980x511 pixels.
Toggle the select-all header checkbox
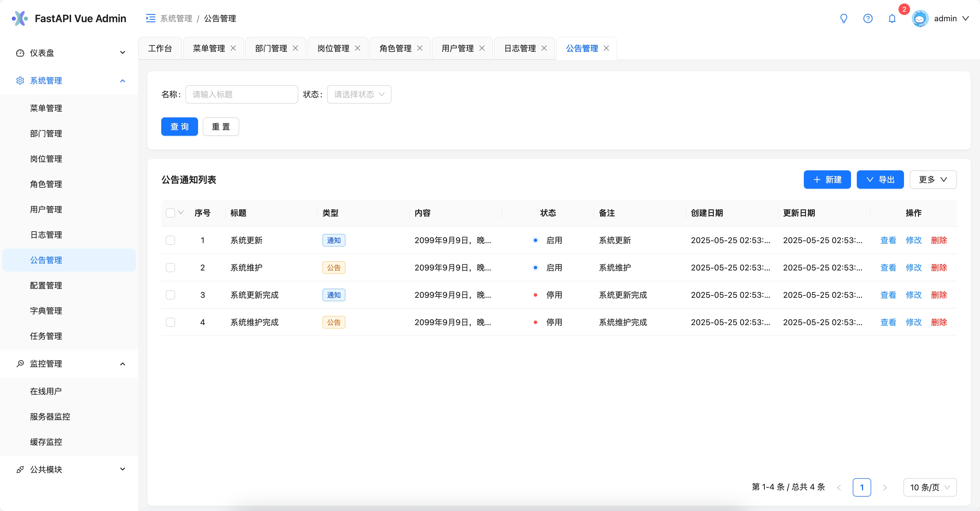pyautogui.click(x=170, y=213)
